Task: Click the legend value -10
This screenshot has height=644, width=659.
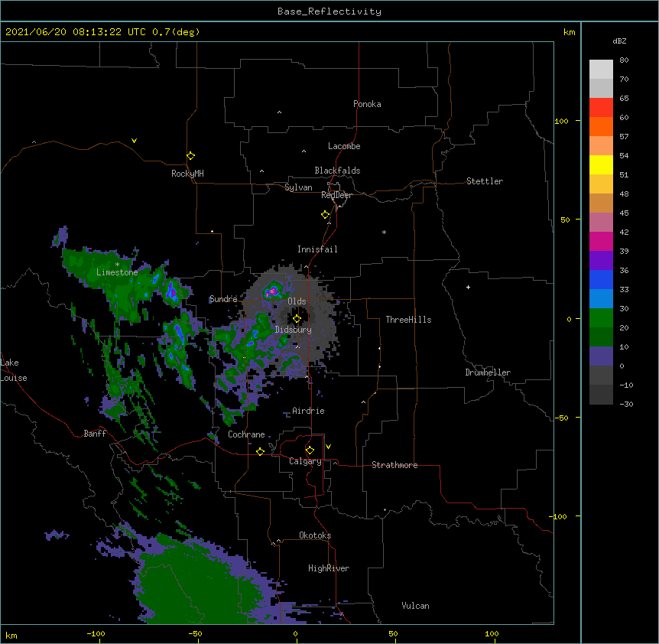Action: pyautogui.click(x=626, y=385)
